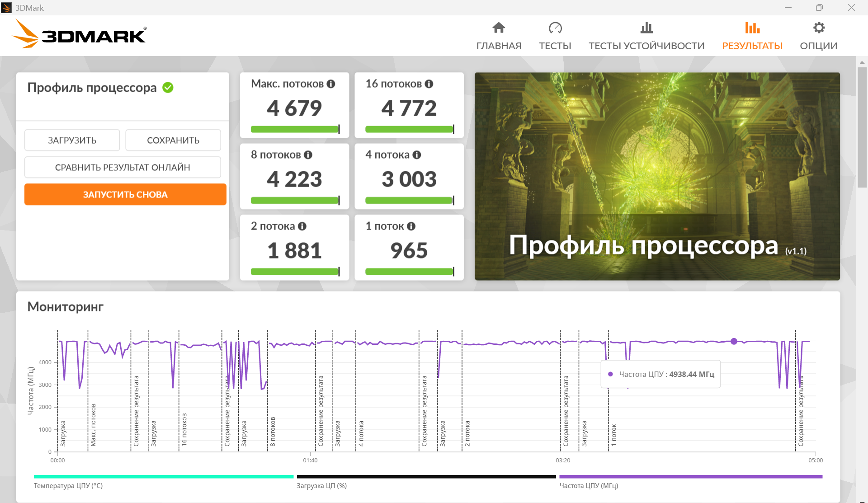Click the ЗАГРУЗИТЬ button
Screen dimensions: 868x503
[x=72, y=140]
